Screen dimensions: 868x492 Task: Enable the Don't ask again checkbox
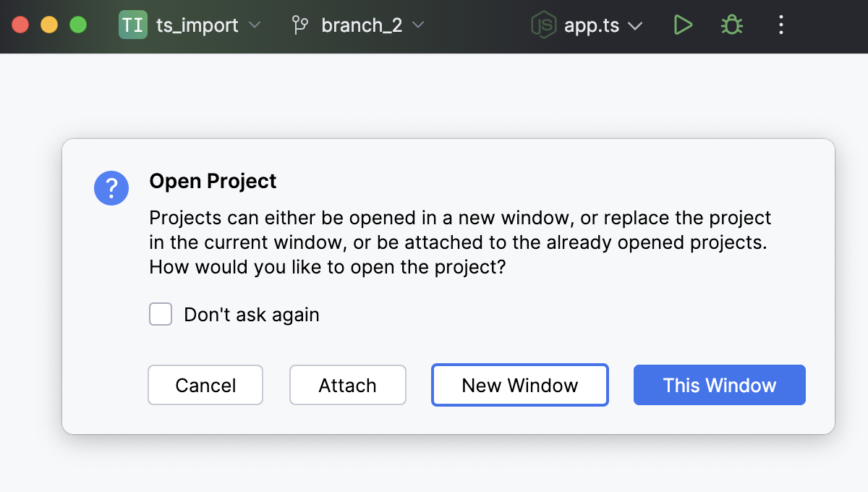(x=160, y=314)
